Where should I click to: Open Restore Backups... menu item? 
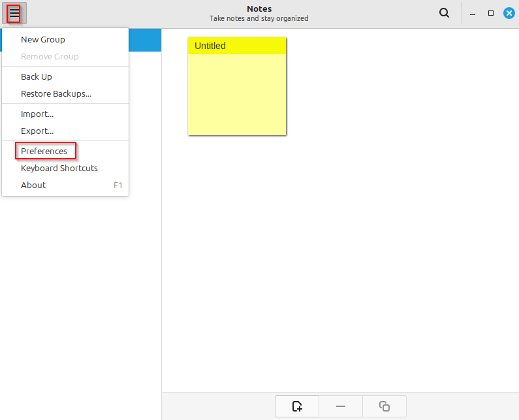65,94
